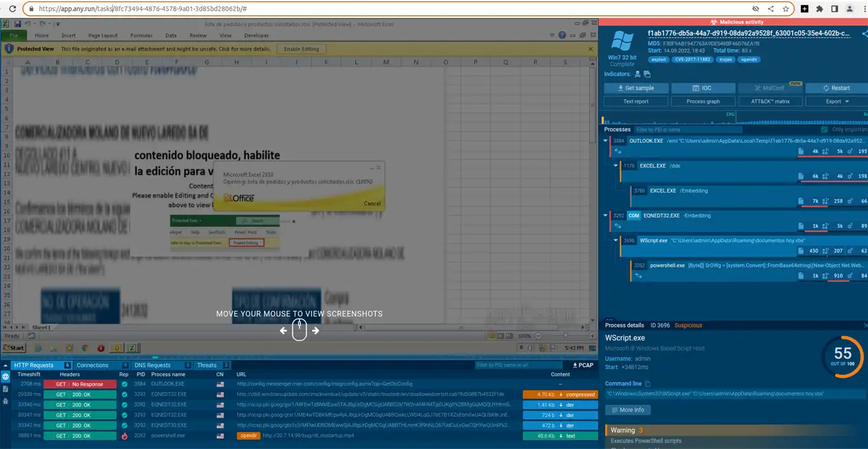Screen dimensions: 868x449
Task: Reload the page with the browser refresh button
Action: tap(12, 9)
